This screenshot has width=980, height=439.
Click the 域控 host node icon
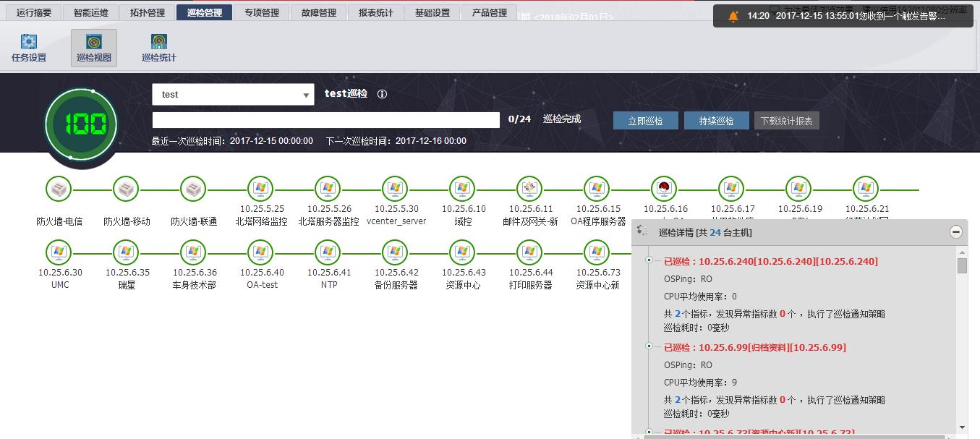[x=461, y=189]
